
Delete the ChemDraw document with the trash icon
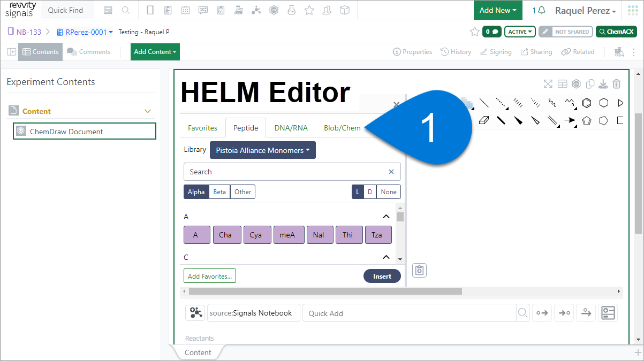coord(617,84)
